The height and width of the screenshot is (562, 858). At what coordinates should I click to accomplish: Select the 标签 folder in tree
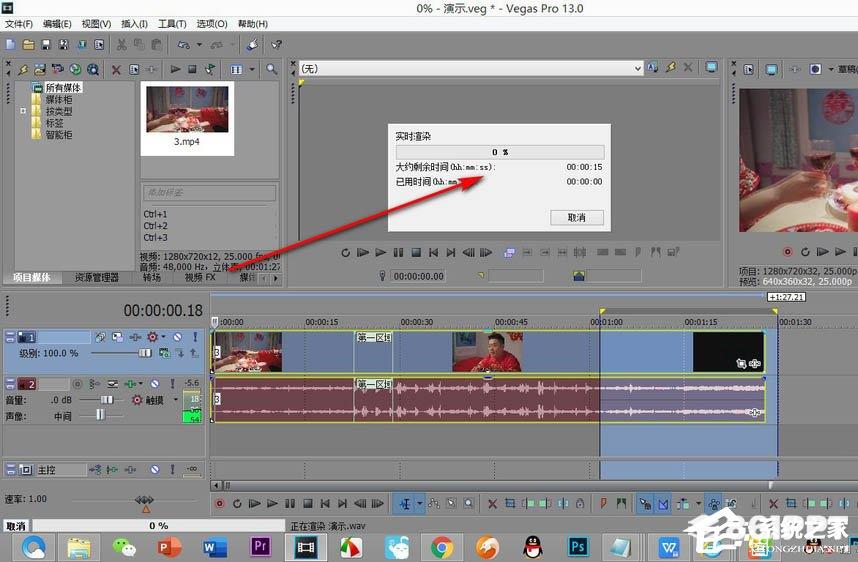[54, 123]
